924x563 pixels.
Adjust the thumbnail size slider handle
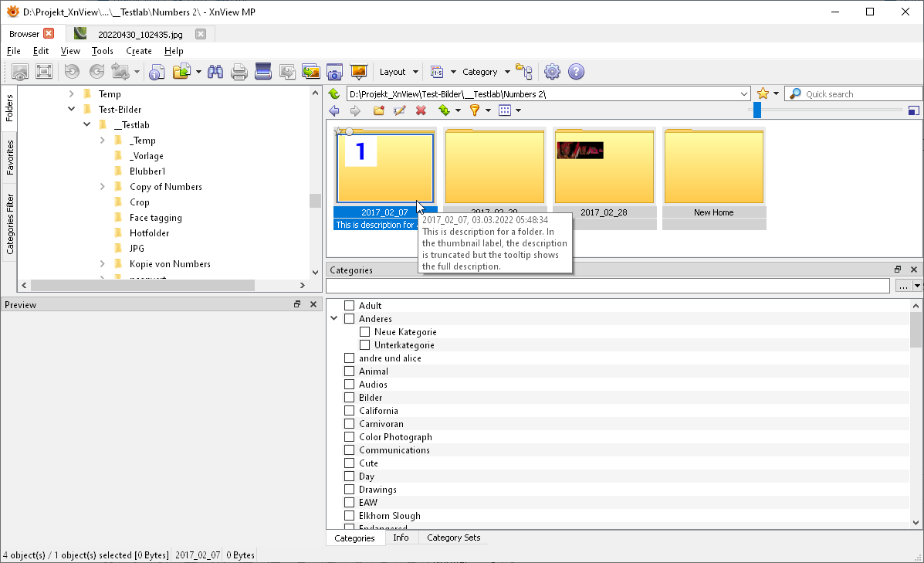point(757,110)
